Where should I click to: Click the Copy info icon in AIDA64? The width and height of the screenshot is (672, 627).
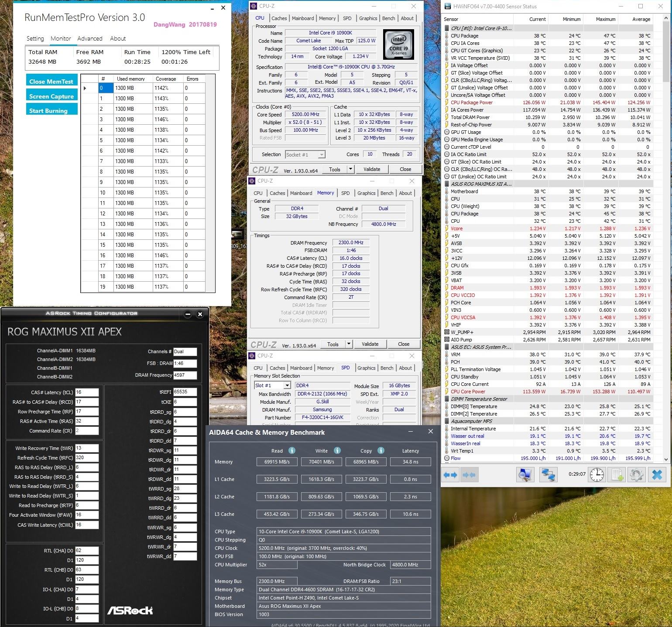pos(381,450)
